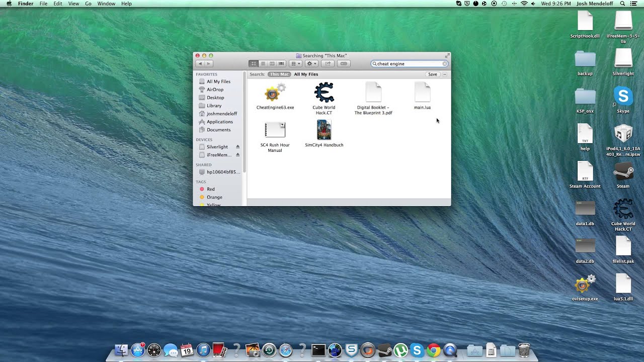Select All My Files search scope

coord(306,74)
